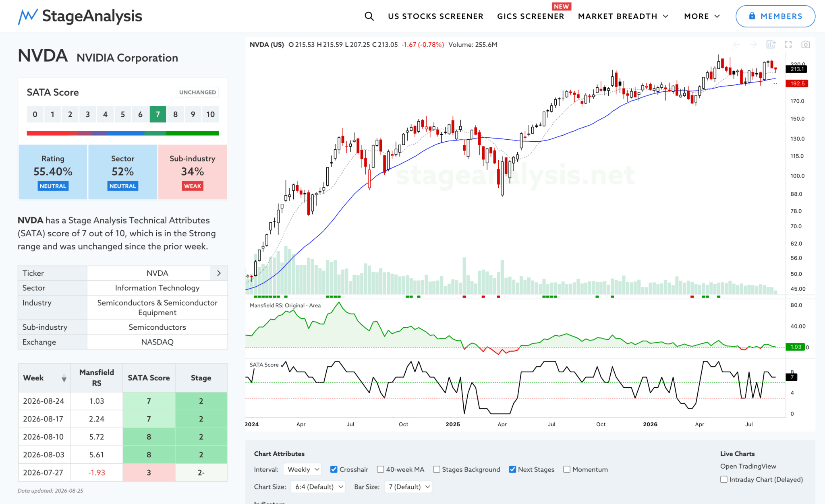Go to next chart with right arrow
The image size is (825, 504).
(753, 45)
